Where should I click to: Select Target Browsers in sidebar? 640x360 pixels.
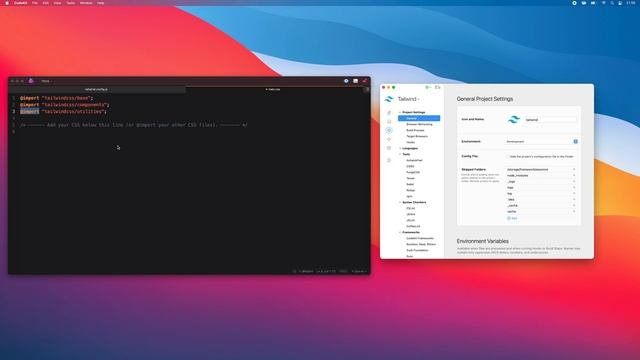[417, 136]
